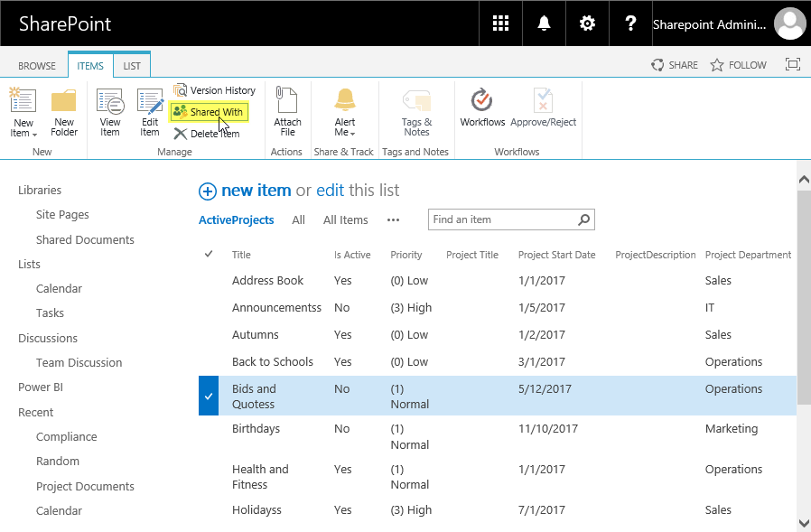Click Delete Item in the ribbon
This screenshot has height=532, width=811.
tap(207, 134)
